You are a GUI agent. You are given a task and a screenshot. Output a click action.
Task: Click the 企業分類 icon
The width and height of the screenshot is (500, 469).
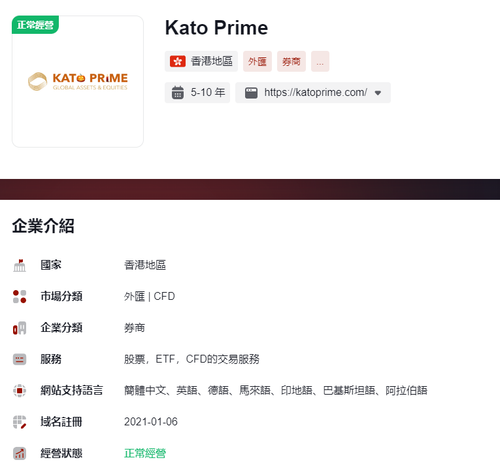pyautogui.click(x=19, y=328)
